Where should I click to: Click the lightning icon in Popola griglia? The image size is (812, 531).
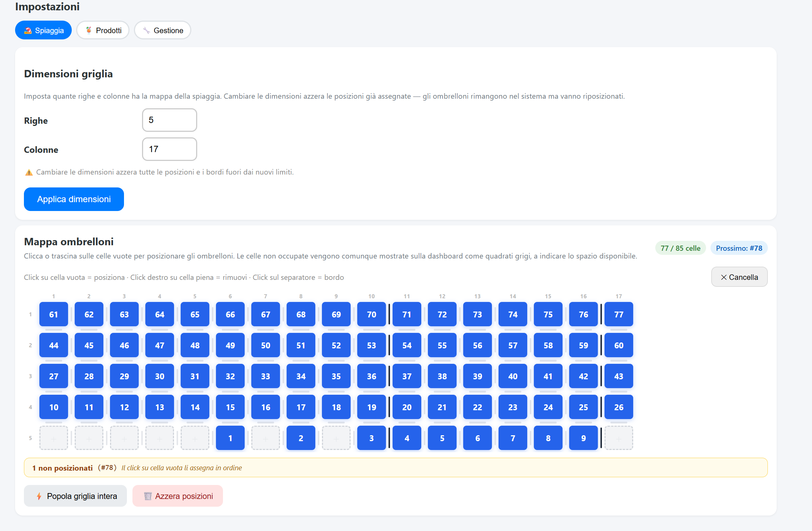(39, 496)
